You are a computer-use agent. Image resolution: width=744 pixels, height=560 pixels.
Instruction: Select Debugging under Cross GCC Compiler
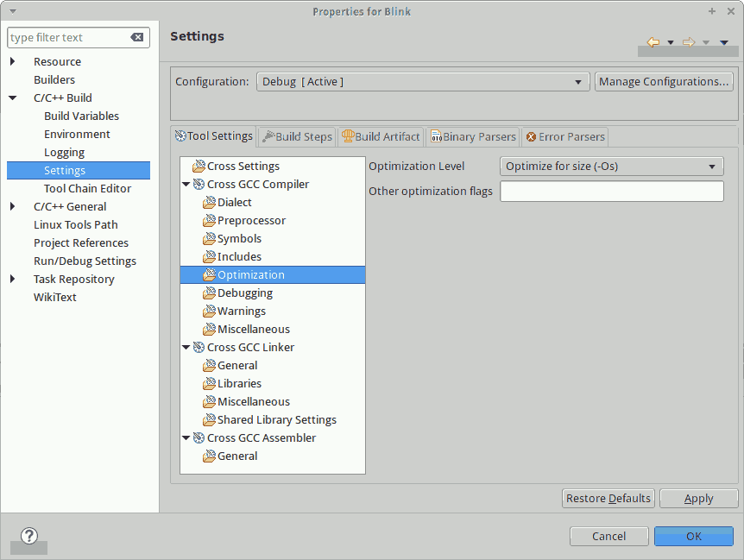click(x=245, y=293)
